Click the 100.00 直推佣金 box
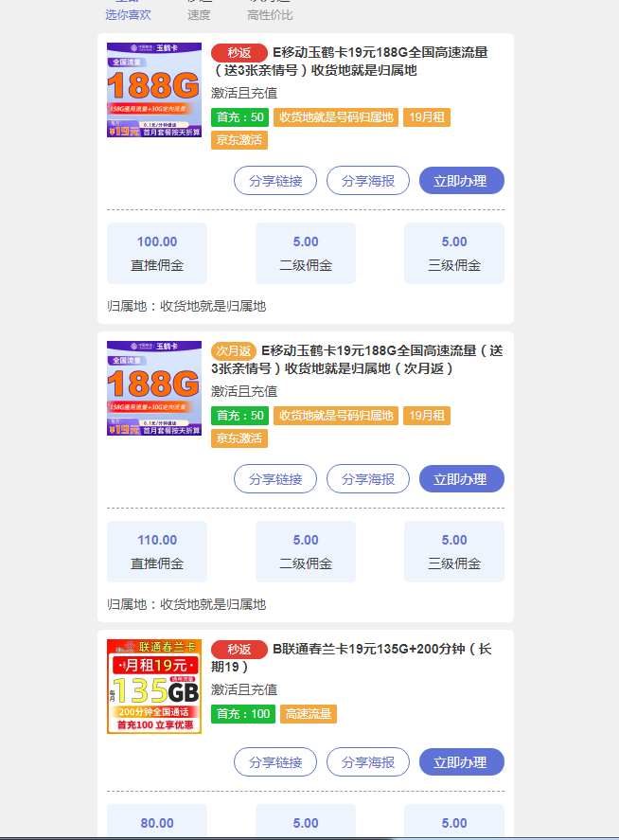This screenshot has height=840, width=619. pyautogui.click(x=157, y=253)
